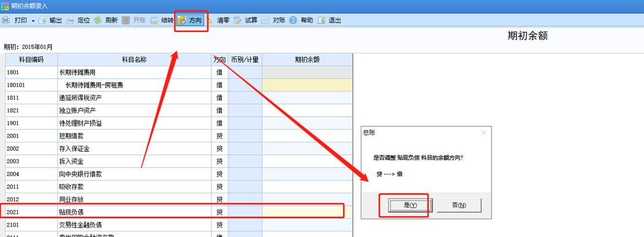Click the app icon in title bar
Image resolution: width=644 pixels, height=237 pixels.
pyautogui.click(x=4, y=6)
